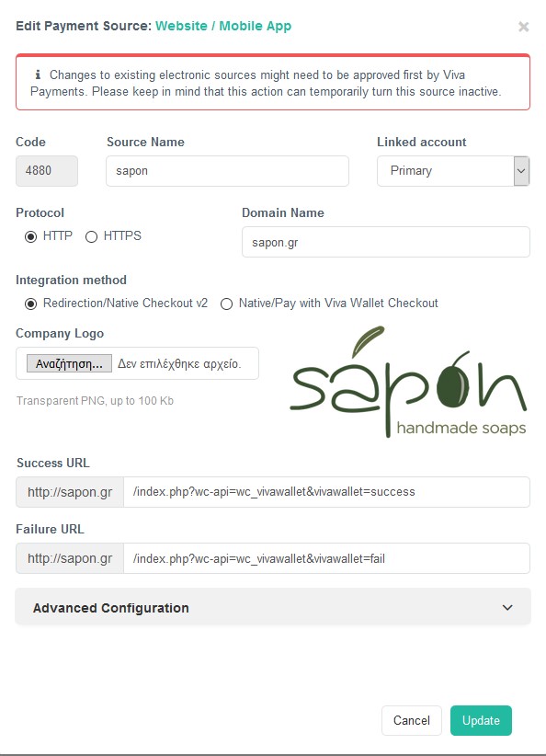The width and height of the screenshot is (546, 756).
Task: Click the Code field showing 4880
Action: [x=46, y=170]
